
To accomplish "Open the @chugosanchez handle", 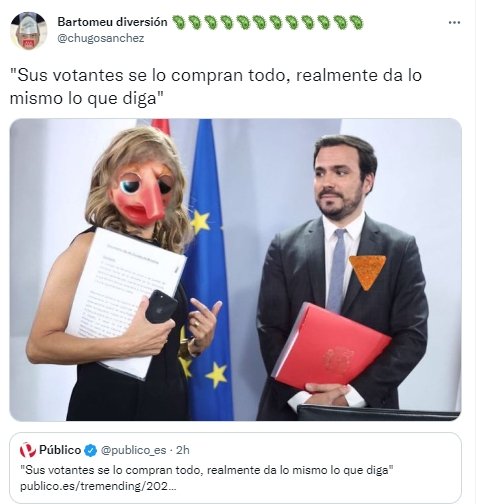I will 101,38.
